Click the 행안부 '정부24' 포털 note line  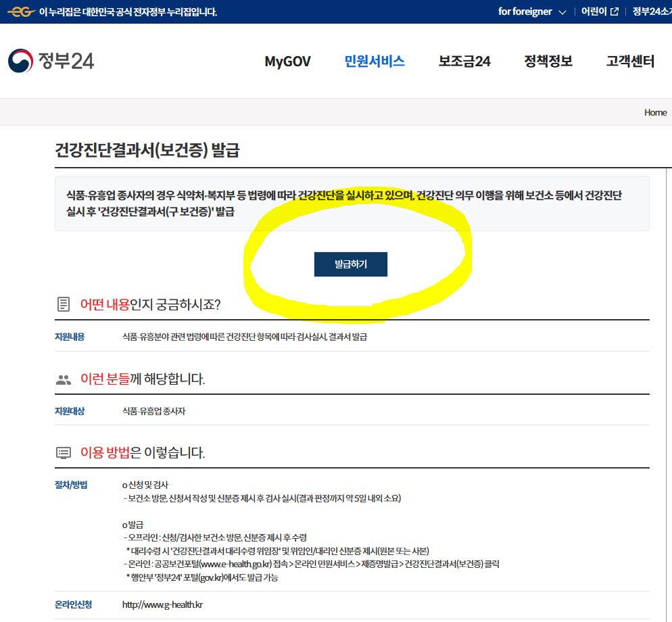coord(202,577)
